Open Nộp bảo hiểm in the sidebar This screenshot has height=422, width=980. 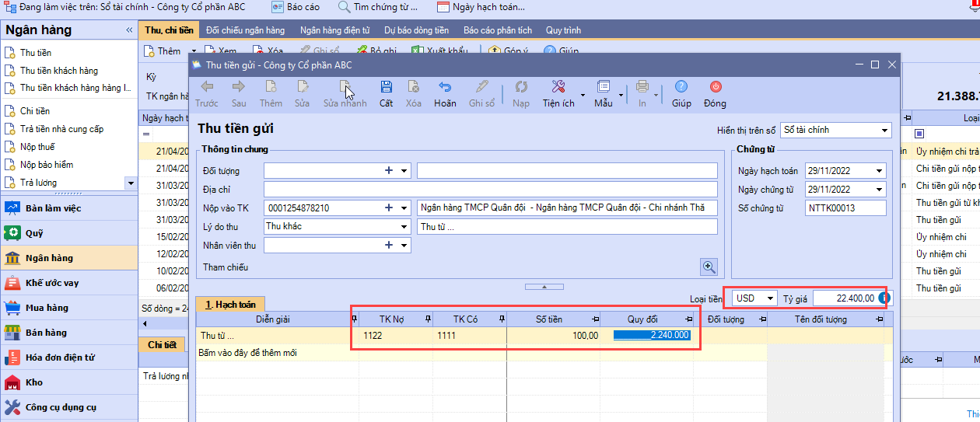pyautogui.click(x=47, y=165)
